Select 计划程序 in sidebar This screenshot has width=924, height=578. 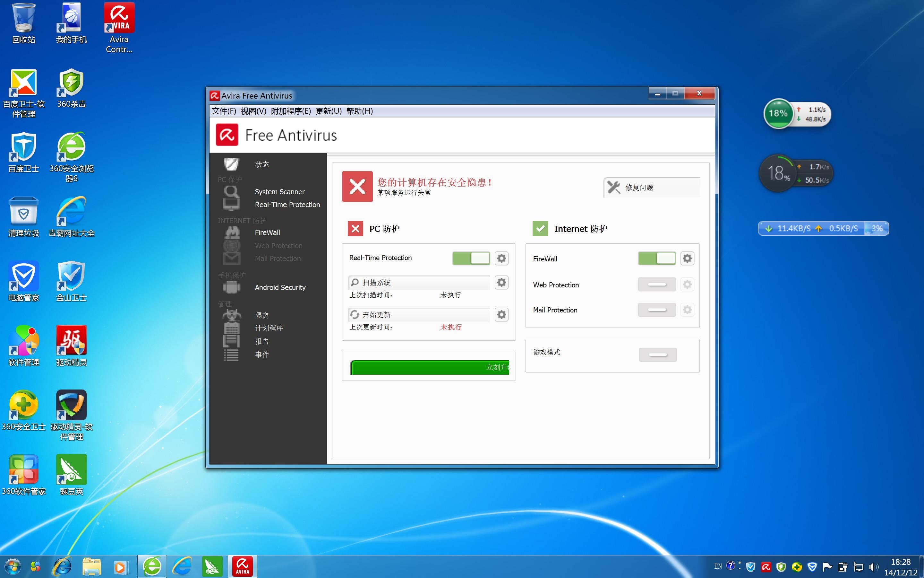(x=269, y=328)
